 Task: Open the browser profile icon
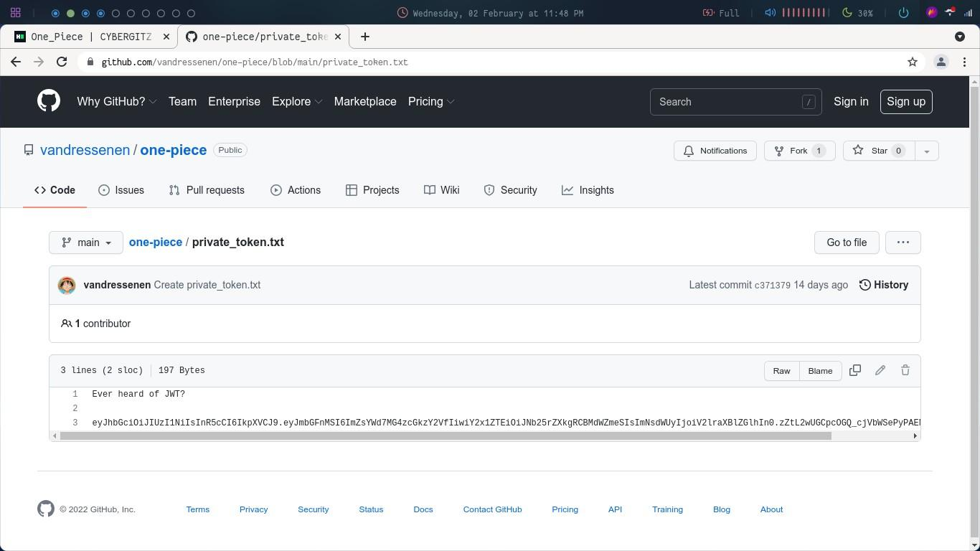coord(941,62)
